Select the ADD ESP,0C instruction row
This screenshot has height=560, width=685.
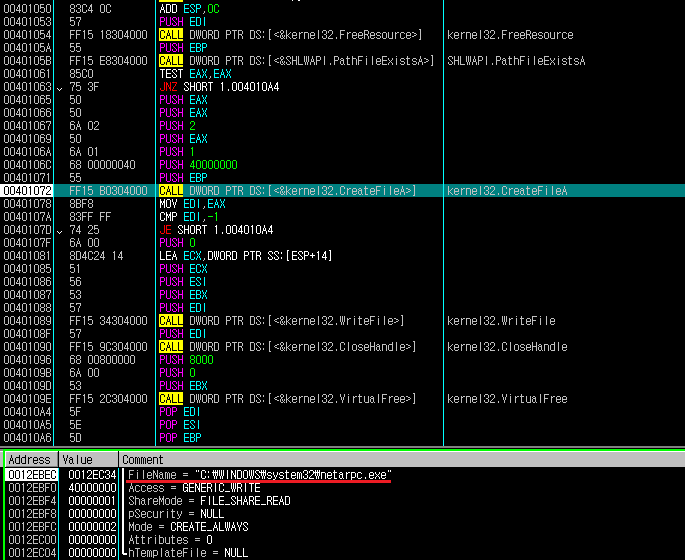(190, 9)
